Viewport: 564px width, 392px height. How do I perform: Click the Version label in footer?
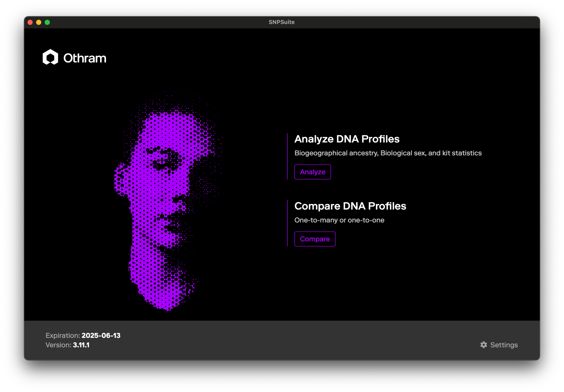[58, 345]
